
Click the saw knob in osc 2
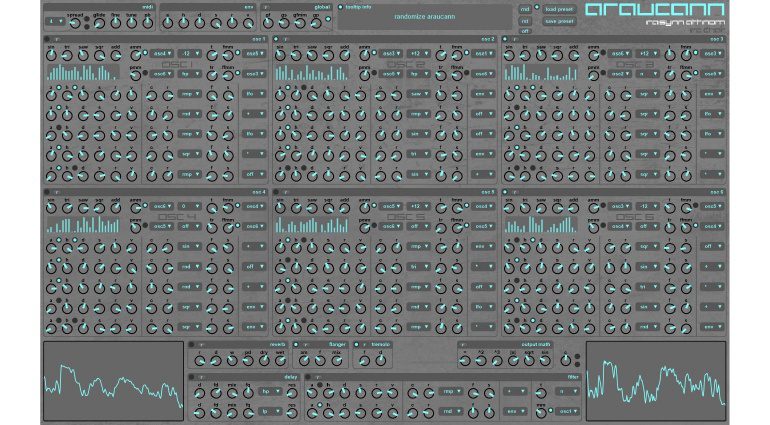(310, 55)
